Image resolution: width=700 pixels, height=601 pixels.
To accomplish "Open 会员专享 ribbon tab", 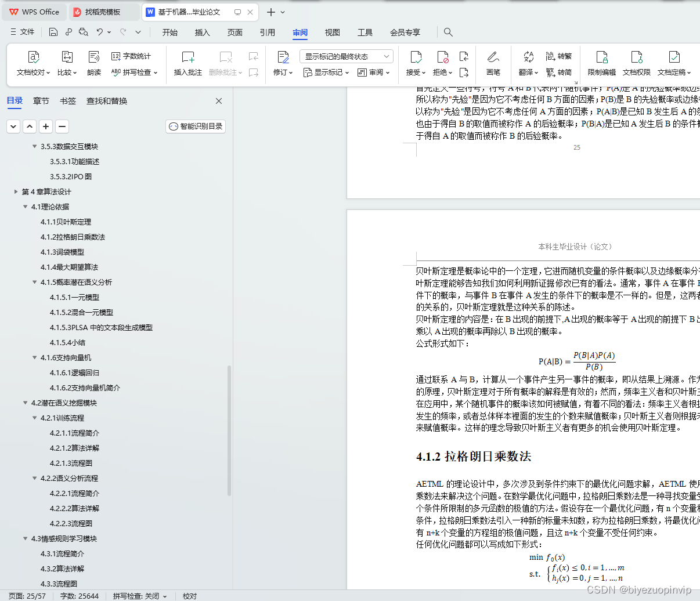I will click(x=405, y=32).
